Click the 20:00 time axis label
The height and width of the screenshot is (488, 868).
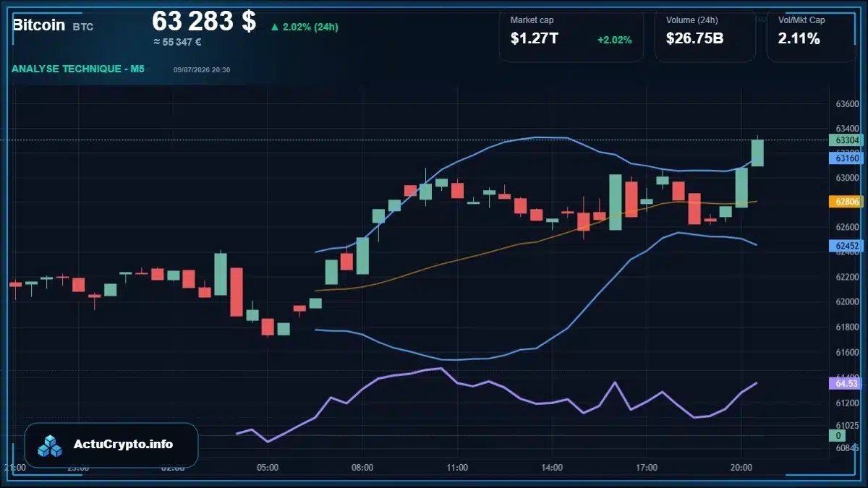[741, 468]
